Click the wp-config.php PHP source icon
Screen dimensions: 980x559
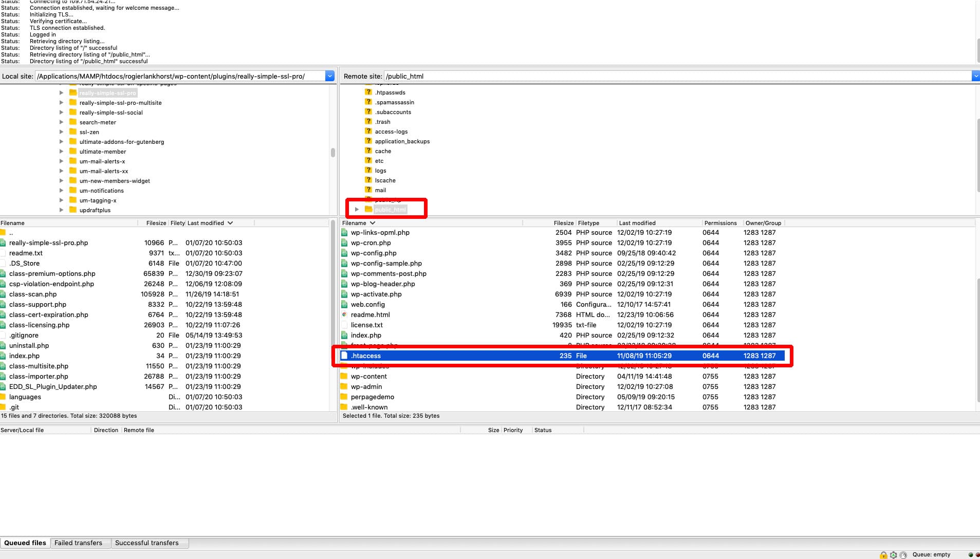(x=345, y=253)
